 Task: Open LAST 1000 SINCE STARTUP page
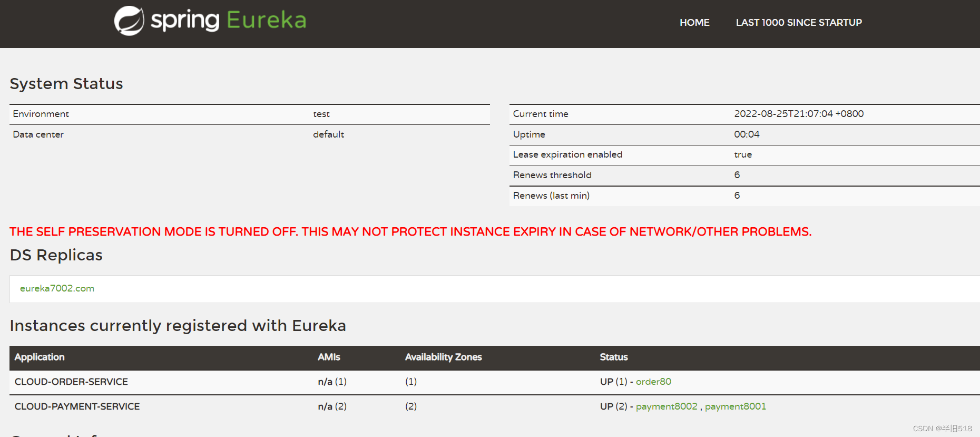pos(799,23)
